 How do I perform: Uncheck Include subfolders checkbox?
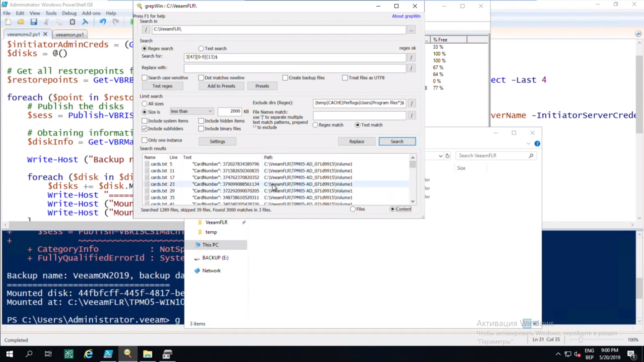coord(145,129)
